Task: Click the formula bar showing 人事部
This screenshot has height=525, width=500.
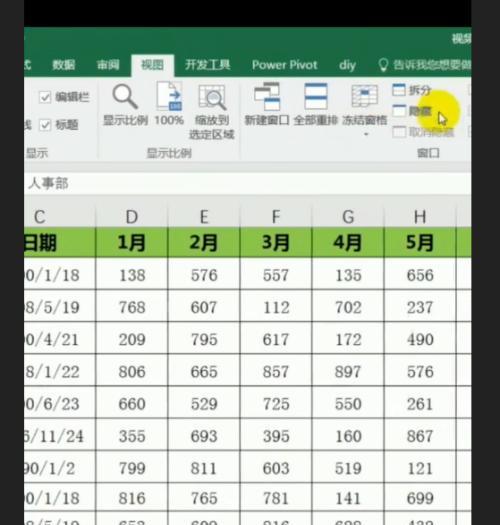Action: click(247, 183)
